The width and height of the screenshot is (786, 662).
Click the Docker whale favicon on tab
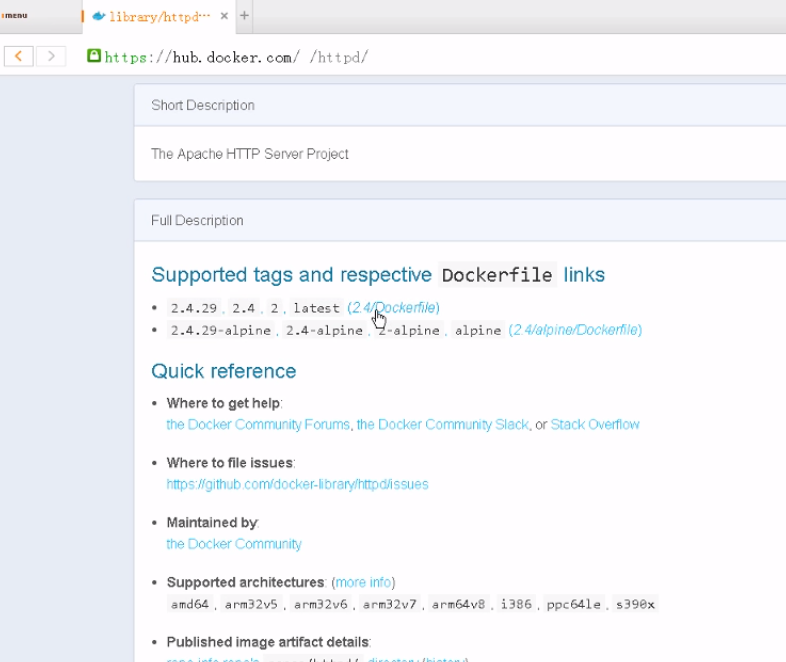[99, 16]
